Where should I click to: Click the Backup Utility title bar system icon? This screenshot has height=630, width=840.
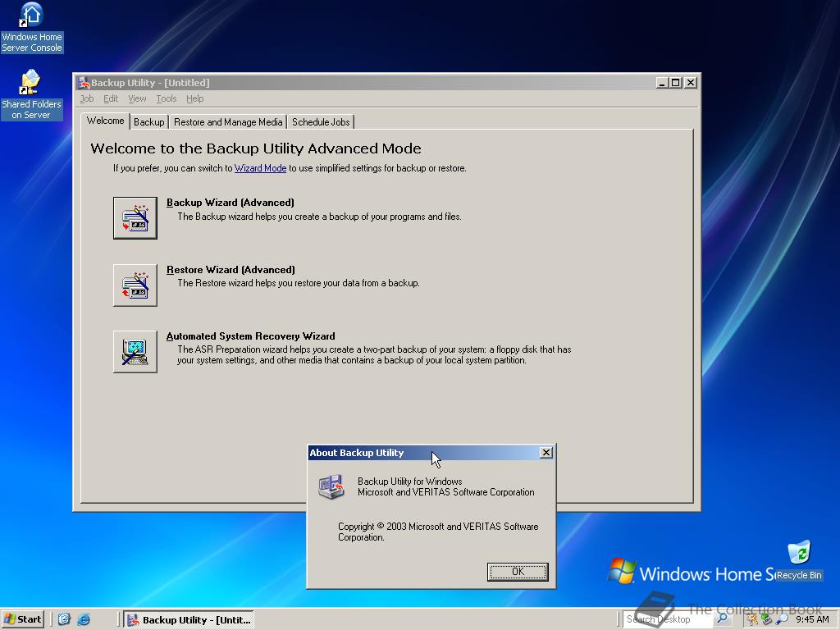[x=84, y=83]
